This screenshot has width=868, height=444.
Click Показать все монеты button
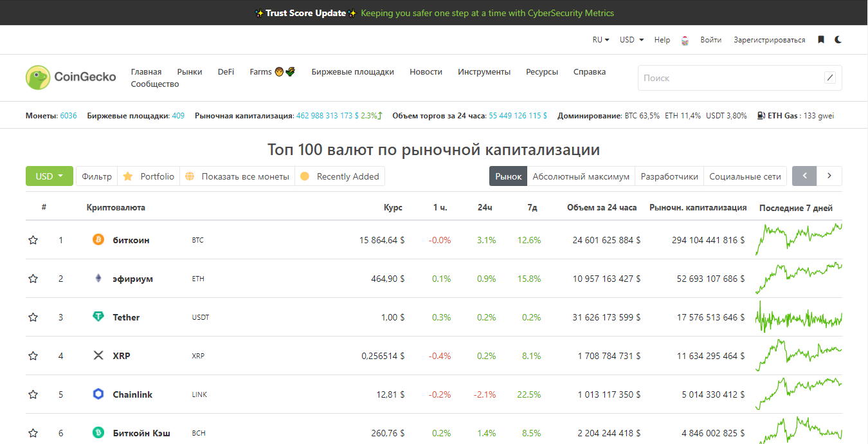(238, 176)
